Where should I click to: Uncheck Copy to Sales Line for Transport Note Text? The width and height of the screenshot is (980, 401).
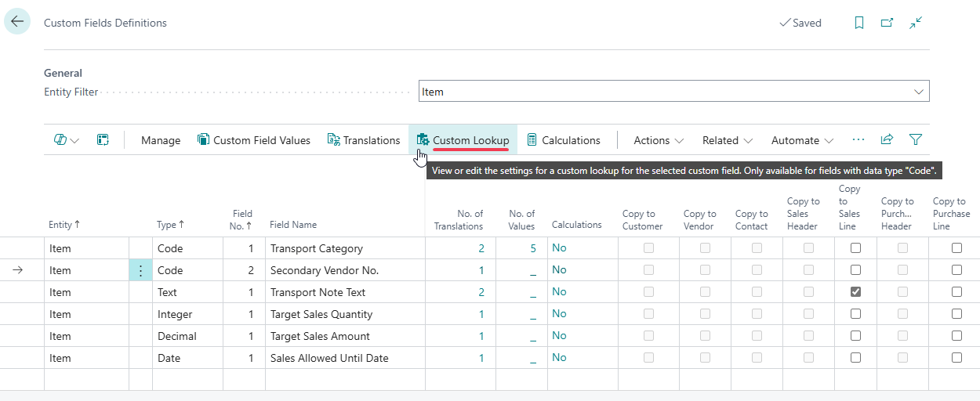(855, 292)
